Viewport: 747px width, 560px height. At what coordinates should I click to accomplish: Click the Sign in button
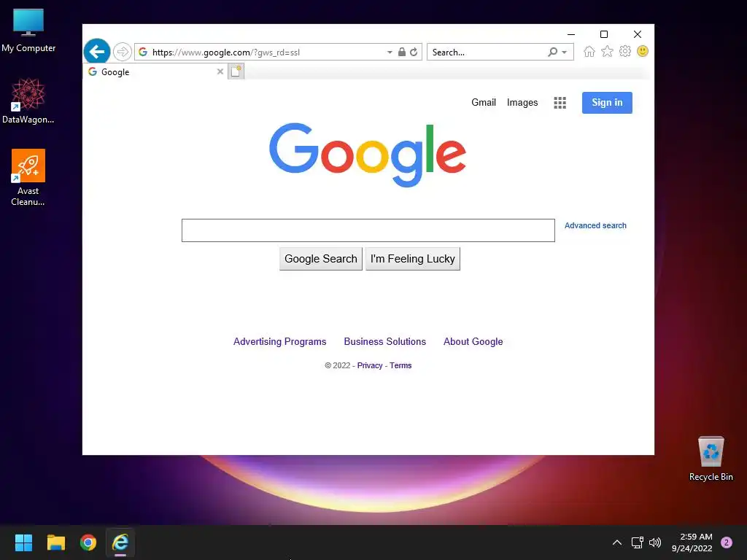(x=607, y=103)
